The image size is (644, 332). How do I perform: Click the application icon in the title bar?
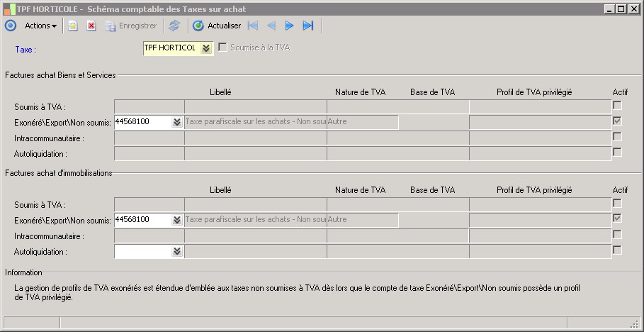tap(9, 9)
